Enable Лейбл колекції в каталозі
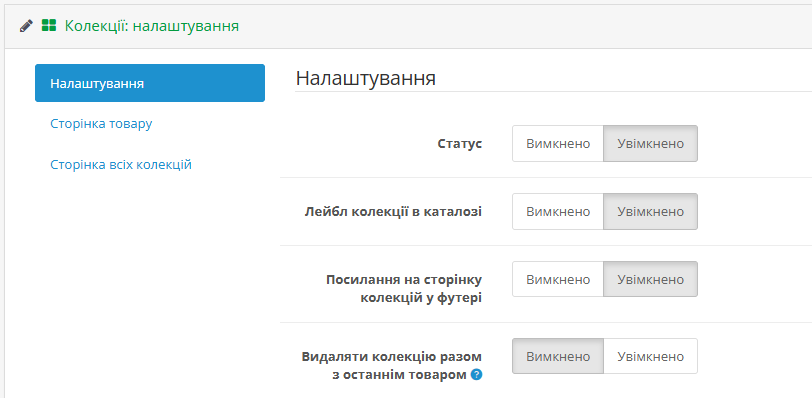812x398 pixels. coord(650,212)
